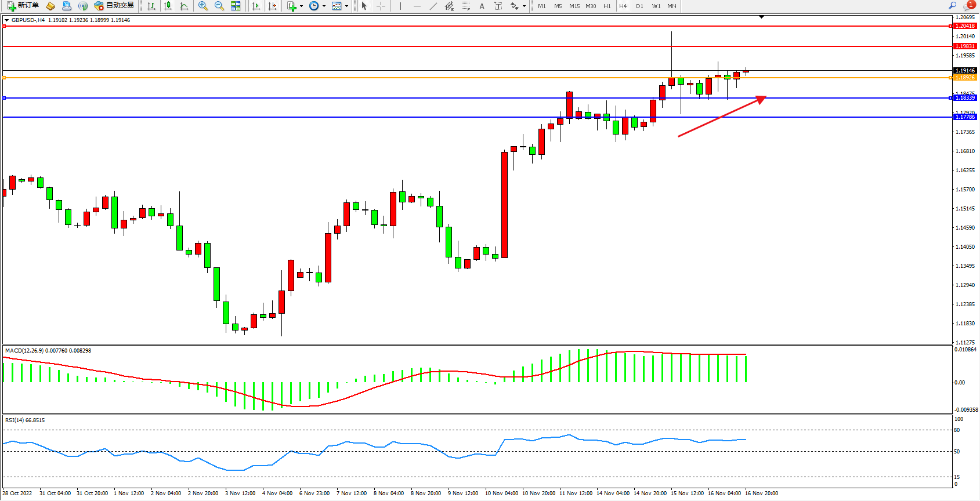Switch to the D1 timeframe
Image resolution: width=980 pixels, height=501 pixels.
[639, 6]
